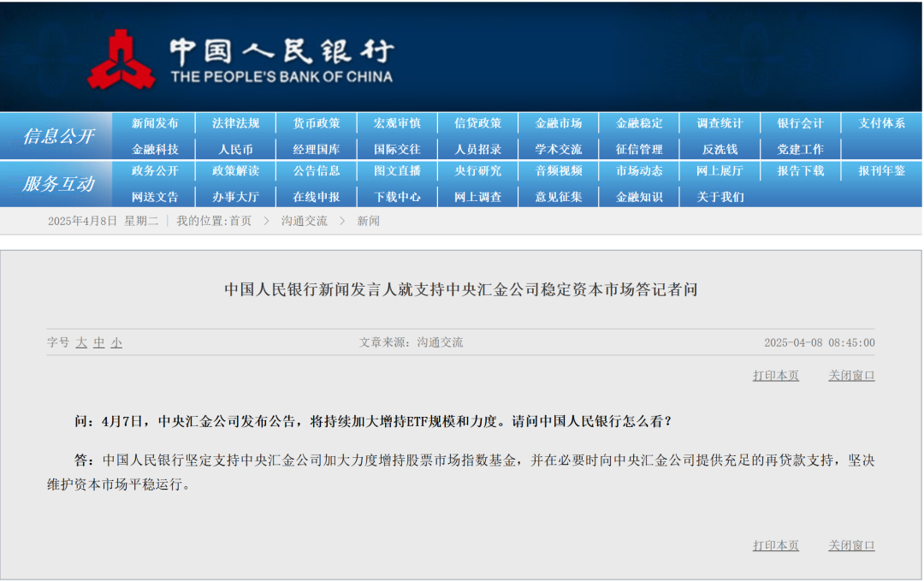
Task: Visit 下载中心 page
Action: [397, 197]
